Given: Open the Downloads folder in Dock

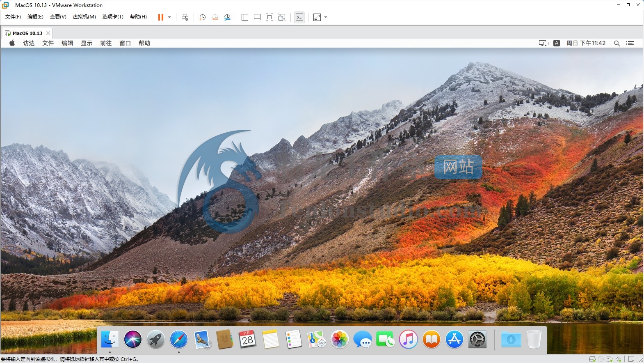Looking at the screenshot, I should pos(511,340).
